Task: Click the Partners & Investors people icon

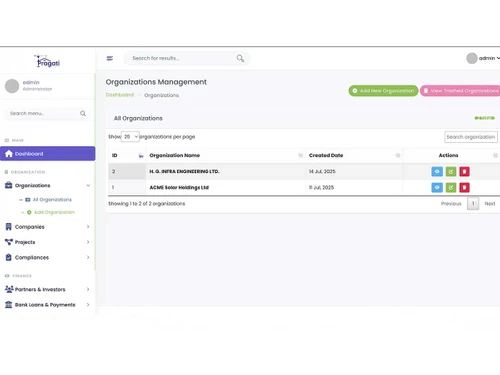Action: point(9,289)
